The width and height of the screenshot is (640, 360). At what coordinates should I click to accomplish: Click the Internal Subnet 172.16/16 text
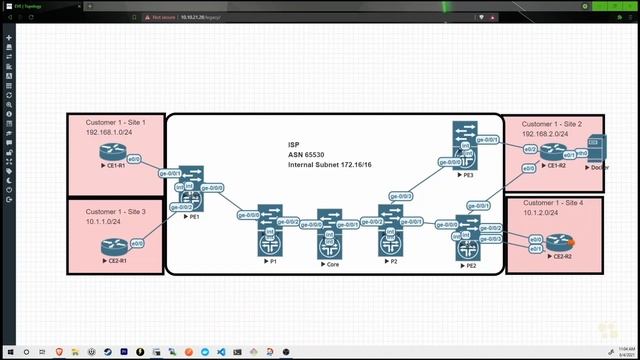point(330,165)
